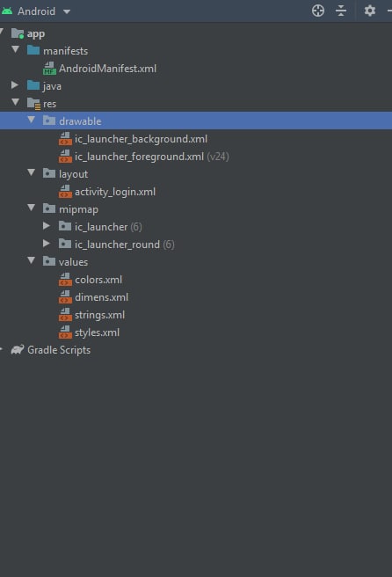Click the values folder icon

click(49, 261)
